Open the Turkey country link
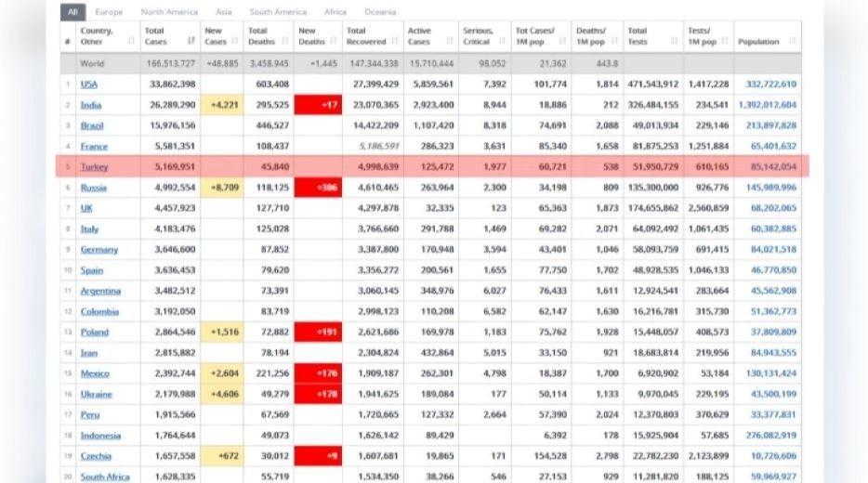868x483 pixels. (x=94, y=167)
